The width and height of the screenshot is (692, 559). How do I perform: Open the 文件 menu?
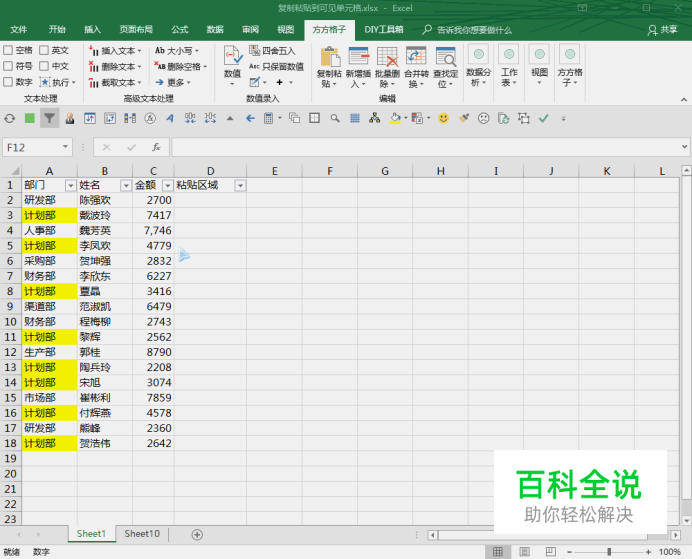[19, 30]
